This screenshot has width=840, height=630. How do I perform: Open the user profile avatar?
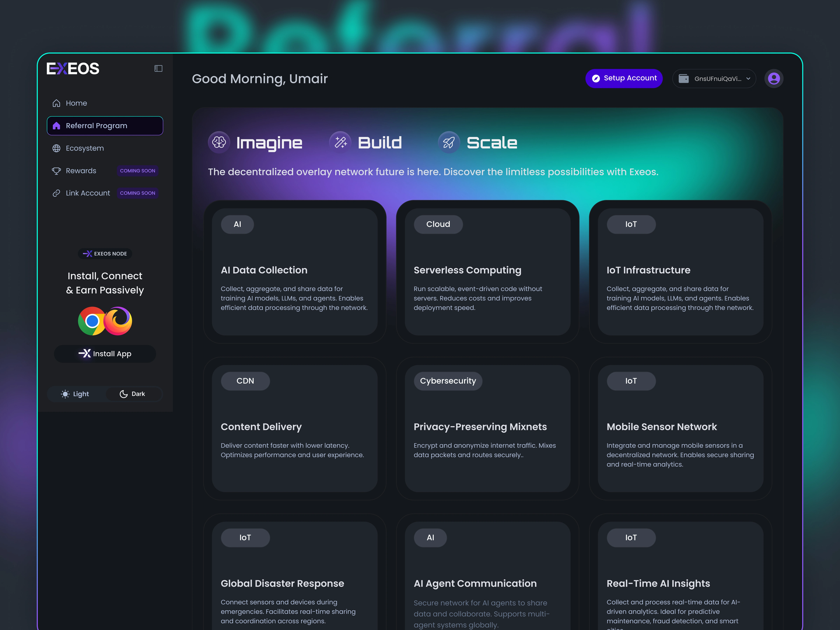(x=773, y=79)
